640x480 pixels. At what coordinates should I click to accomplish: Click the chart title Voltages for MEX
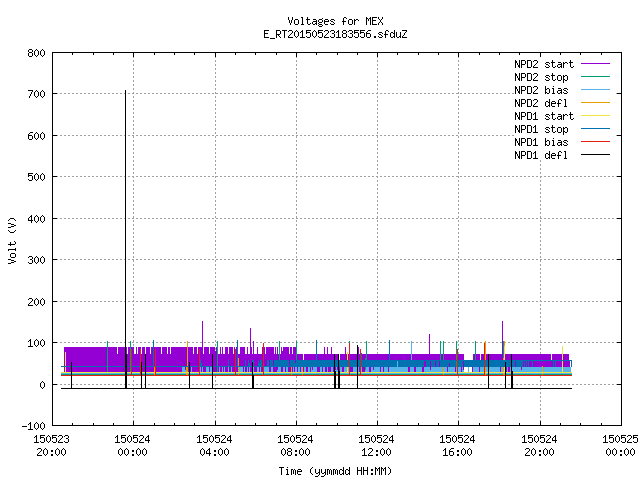tap(335, 21)
